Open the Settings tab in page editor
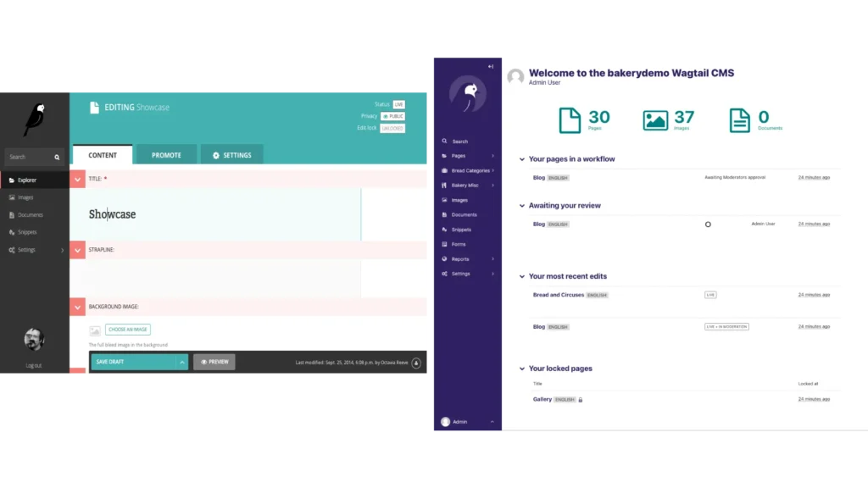This screenshot has height=488, width=868. point(231,155)
